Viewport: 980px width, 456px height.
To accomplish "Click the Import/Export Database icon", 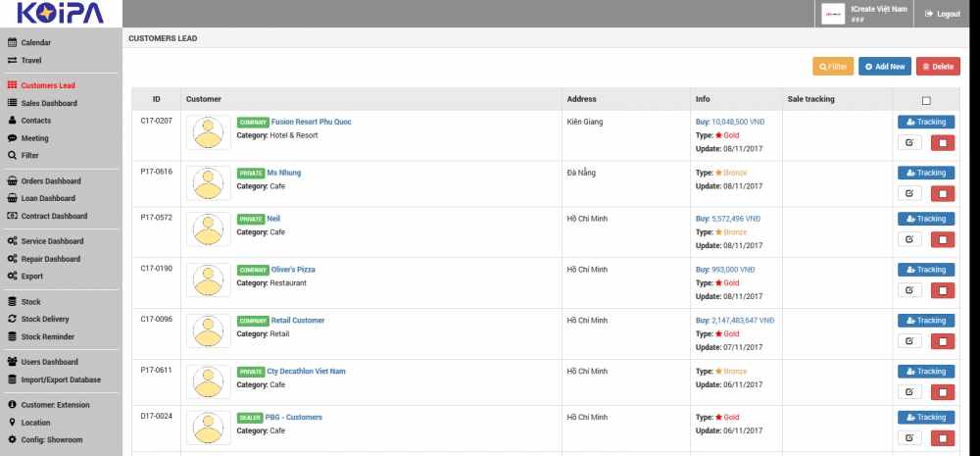I will [12, 380].
